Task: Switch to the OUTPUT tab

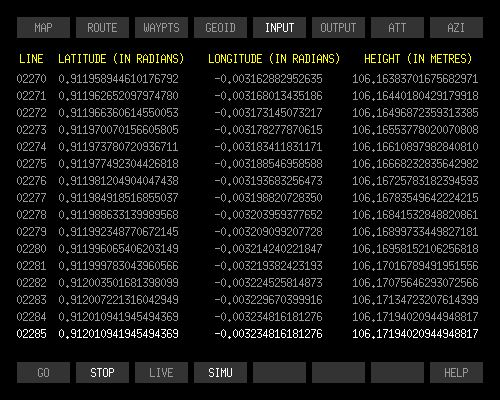Action: [x=338, y=28]
